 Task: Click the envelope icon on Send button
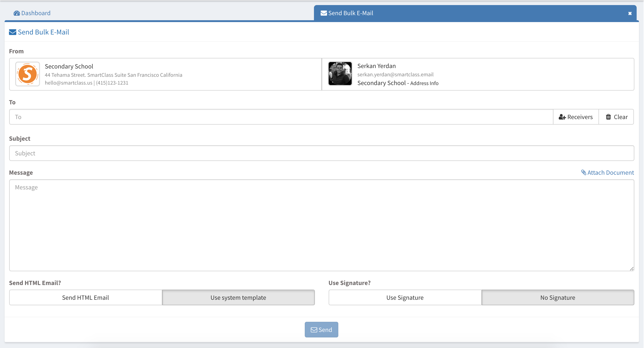coord(314,330)
